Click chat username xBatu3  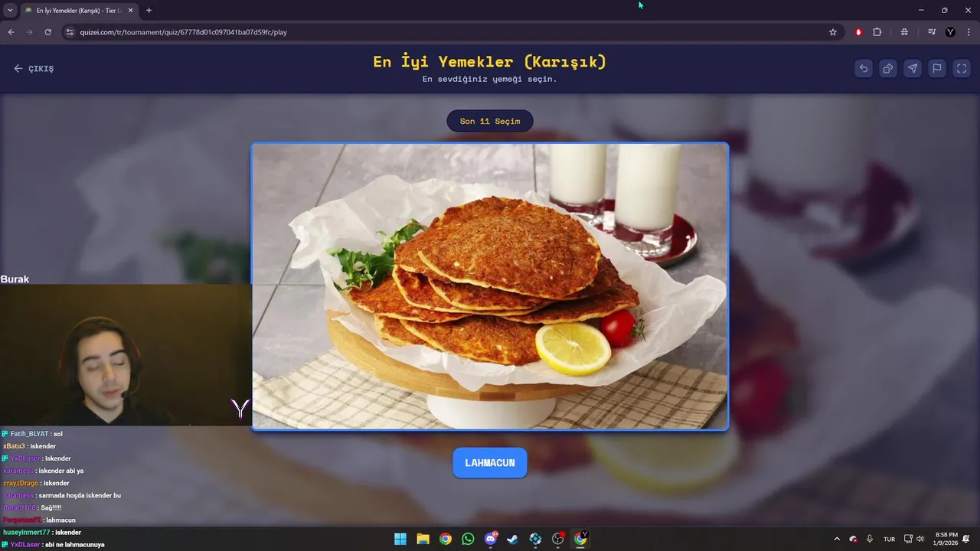tap(14, 446)
